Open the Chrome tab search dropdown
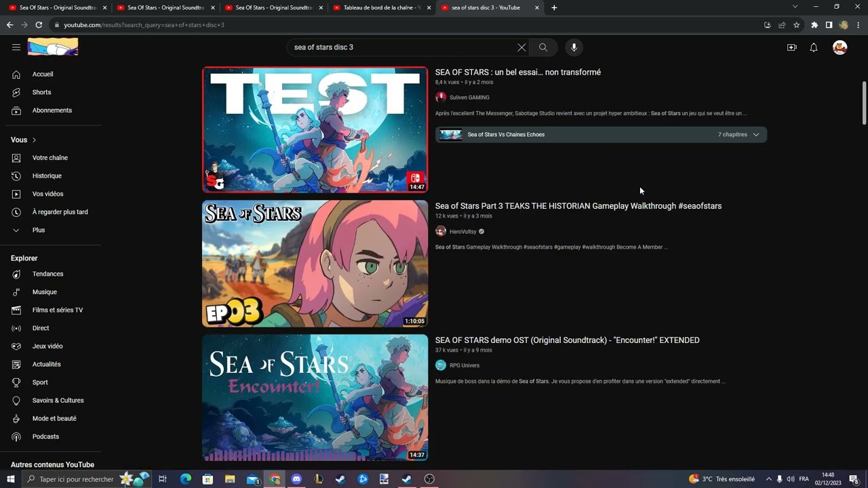The width and height of the screenshot is (868, 488). pos(795,7)
